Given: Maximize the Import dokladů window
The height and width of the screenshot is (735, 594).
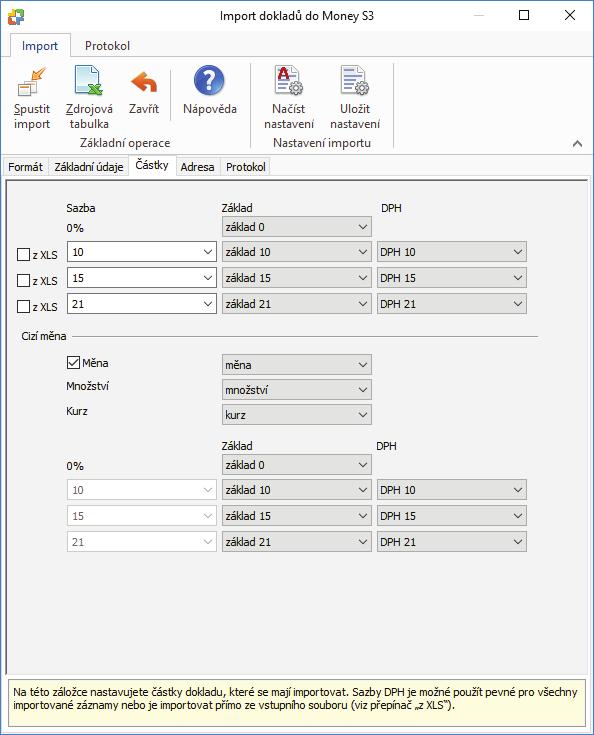Looking at the screenshot, I should tap(524, 15).
